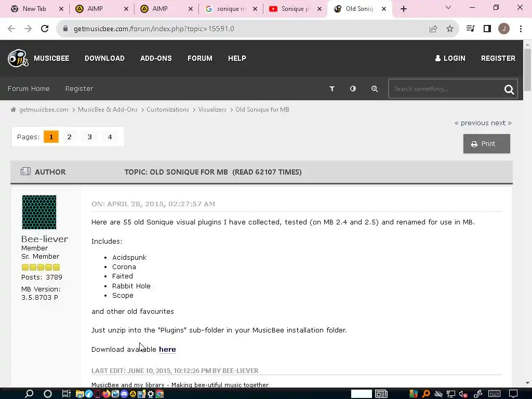Screen dimensions: 532x399
Task: Open the DOWNLOAD menu item
Action: (x=104, y=58)
